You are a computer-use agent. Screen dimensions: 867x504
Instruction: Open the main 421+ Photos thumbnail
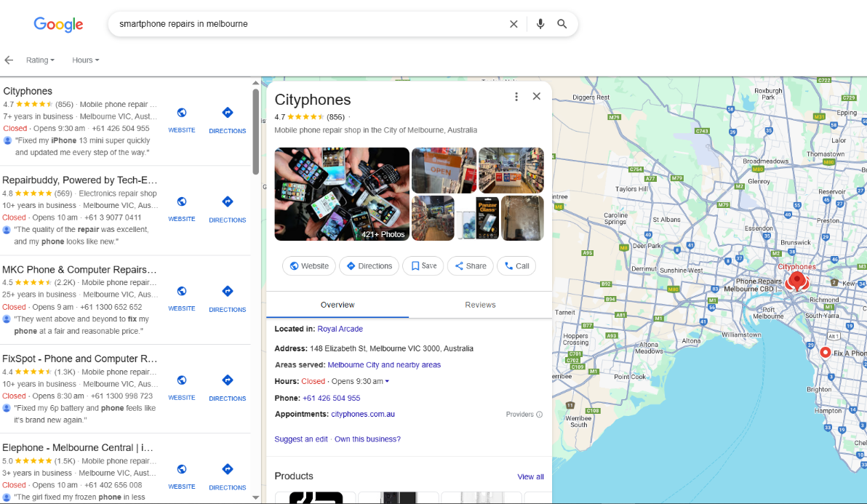click(342, 194)
